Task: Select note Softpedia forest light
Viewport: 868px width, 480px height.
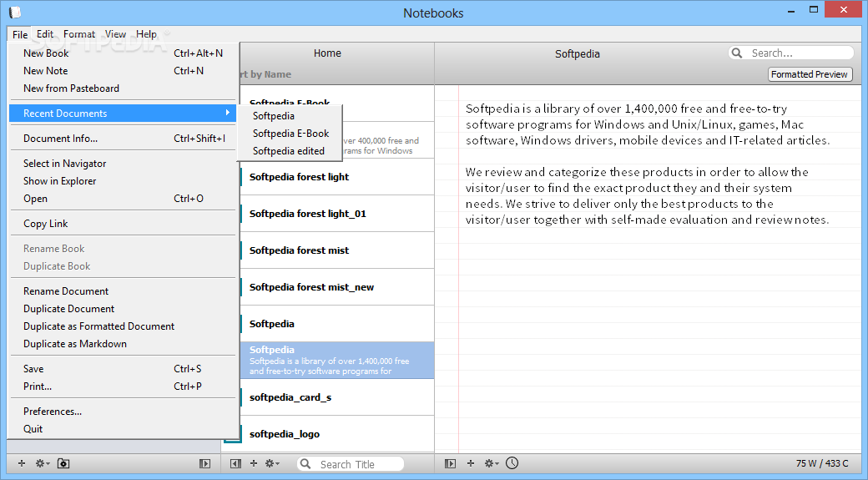Action: point(336,177)
